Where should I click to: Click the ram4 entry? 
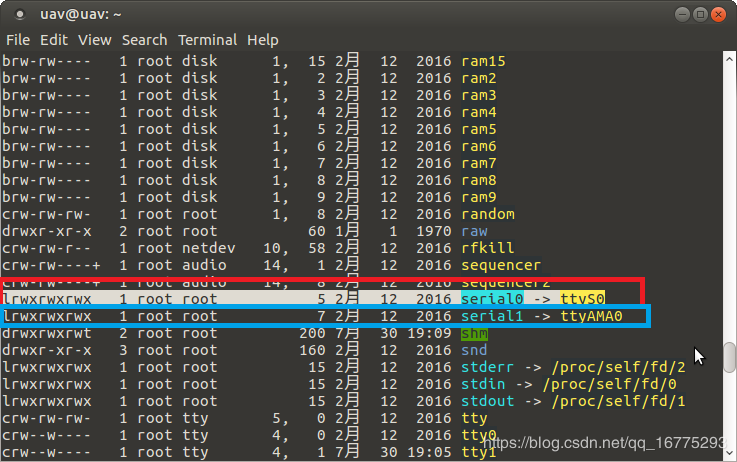[478, 112]
